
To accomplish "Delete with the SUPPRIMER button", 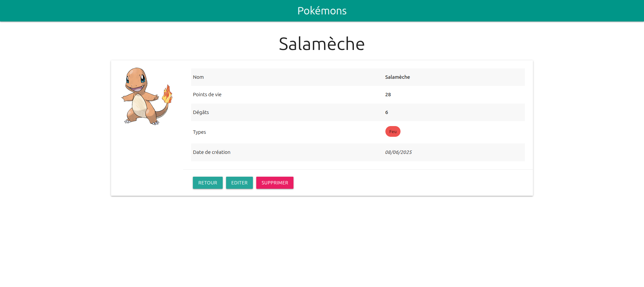I will [x=275, y=183].
